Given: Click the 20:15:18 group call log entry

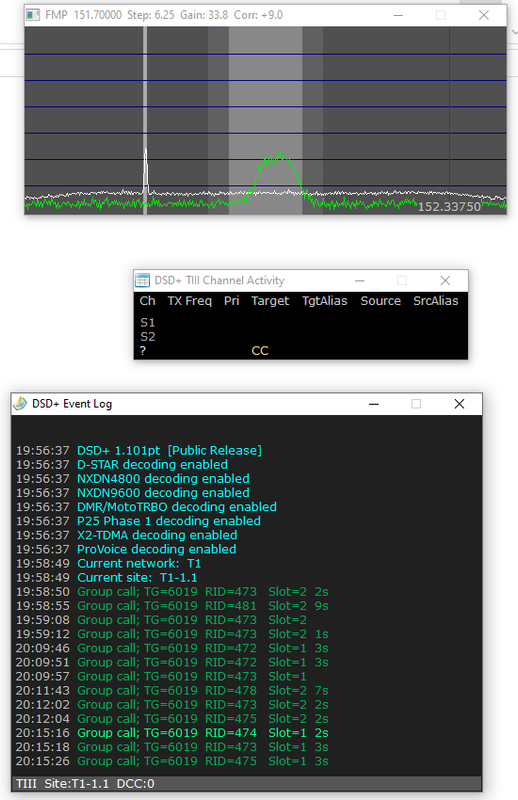Looking at the screenshot, I should coord(172,747).
